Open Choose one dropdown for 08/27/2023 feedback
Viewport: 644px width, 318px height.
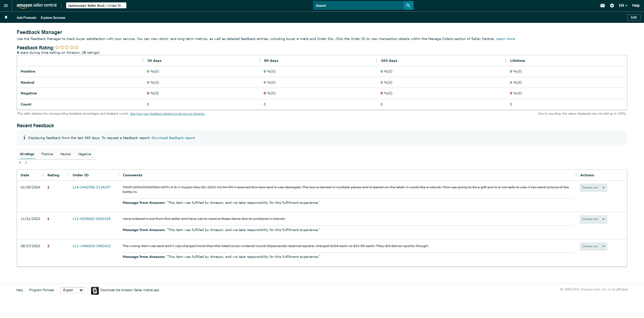593,246
